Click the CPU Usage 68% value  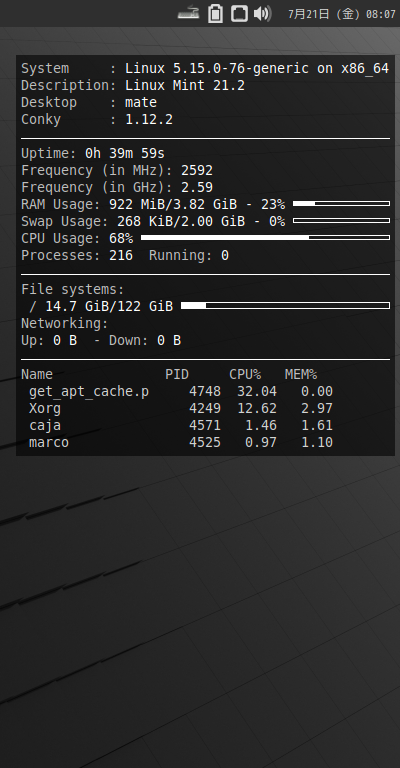click(x=121, y=239)
